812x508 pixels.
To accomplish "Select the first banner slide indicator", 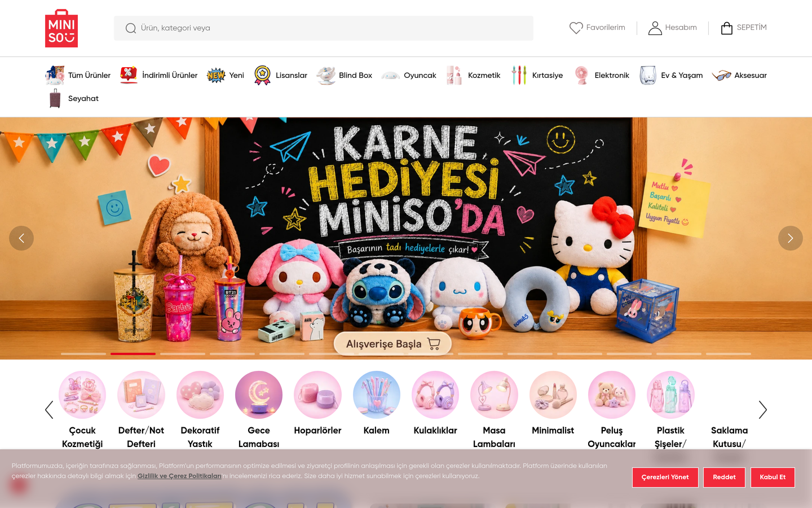I will (x=83, y=354).
